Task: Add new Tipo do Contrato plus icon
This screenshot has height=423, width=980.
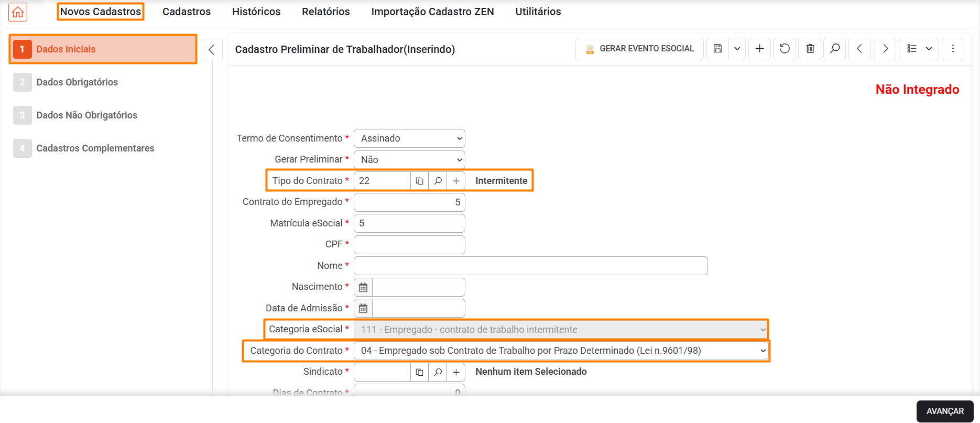Action: coord(456,181)
